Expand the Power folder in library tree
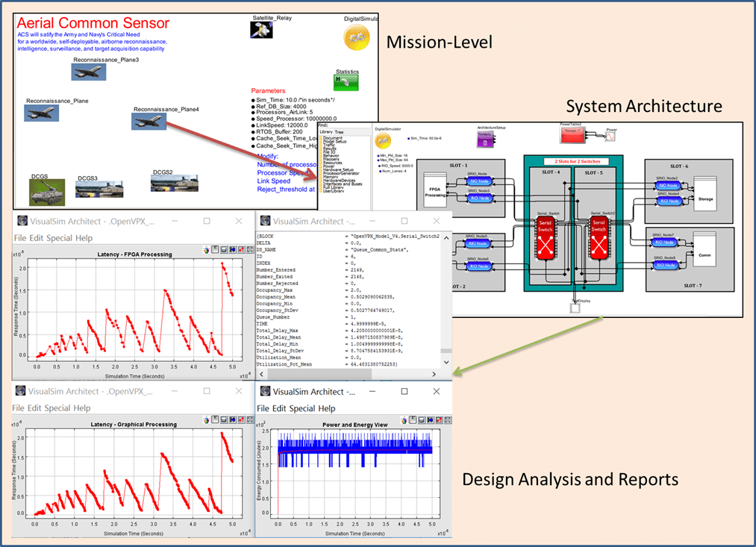 click(x=331, y=164)
